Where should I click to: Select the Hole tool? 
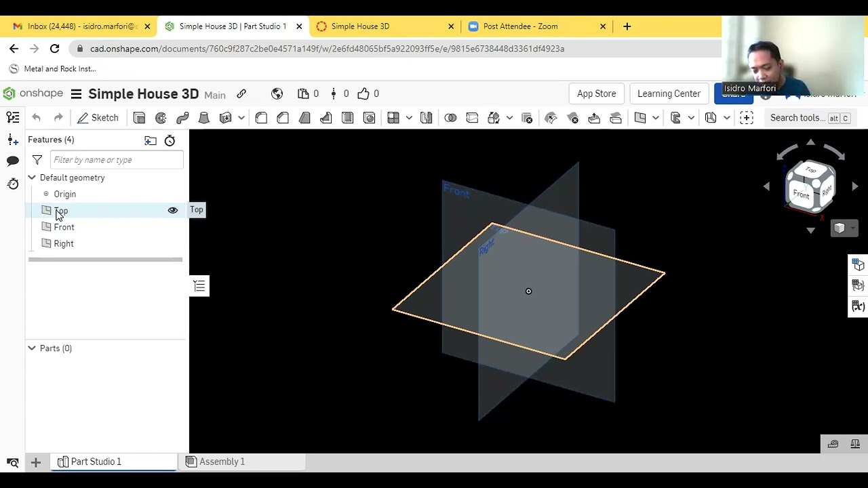(x=370, y=118)
